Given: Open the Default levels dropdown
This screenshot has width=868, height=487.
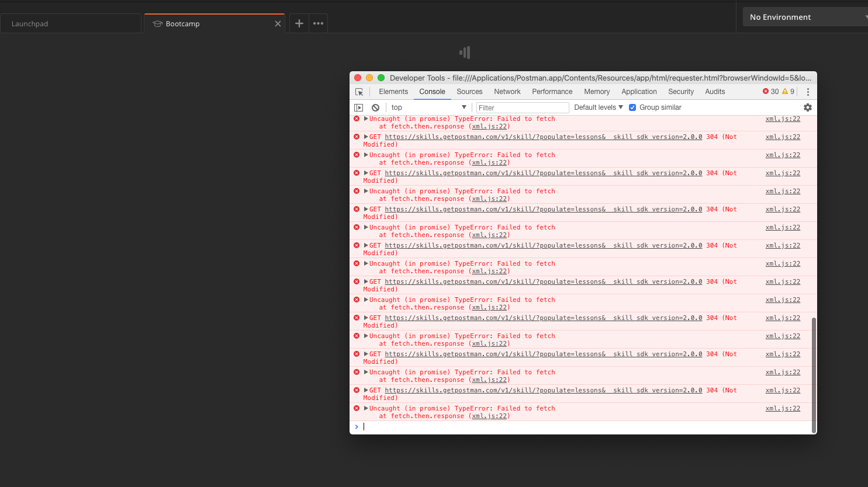Looking at the screenshot, I should pyautogui.click(x=597, y=107).
